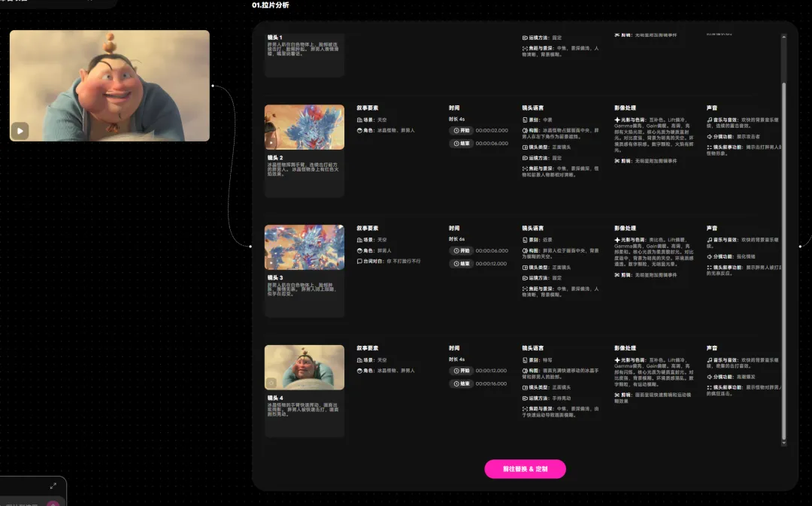Click the 剪辑 scissors icon in 镜头 3

click(x=617, y=275)
